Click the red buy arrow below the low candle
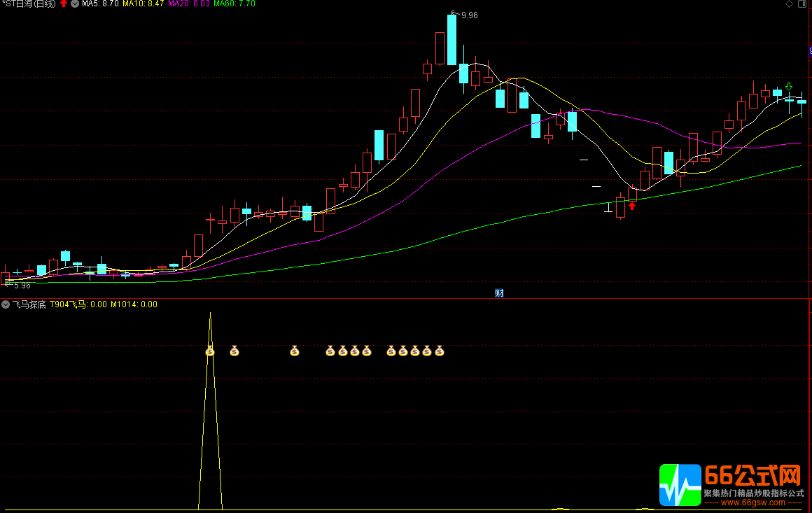The height and width of the screenshot is (513, 812). (x=632, y=206)
